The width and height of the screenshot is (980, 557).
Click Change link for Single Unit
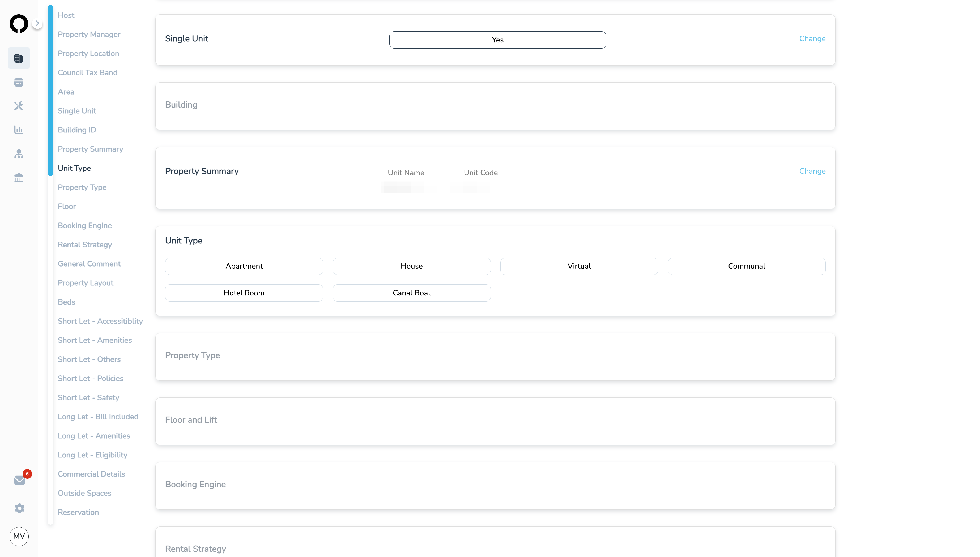tap(812, 39)
